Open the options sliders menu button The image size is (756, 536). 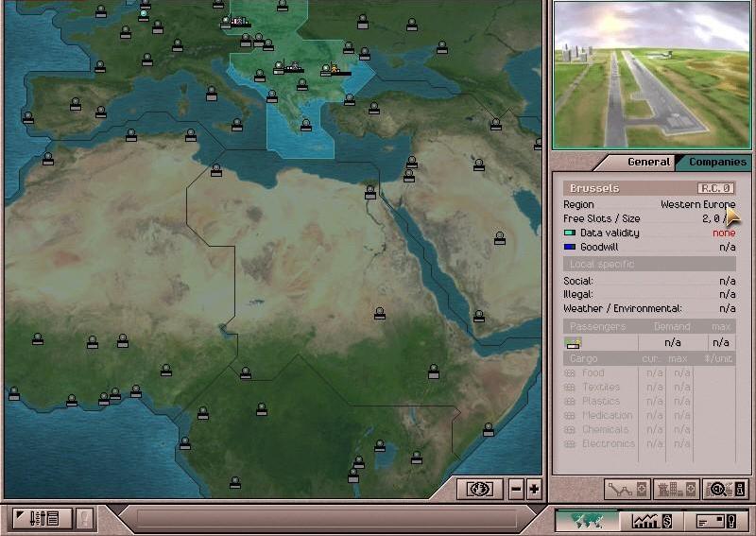[x=38, y=518]
